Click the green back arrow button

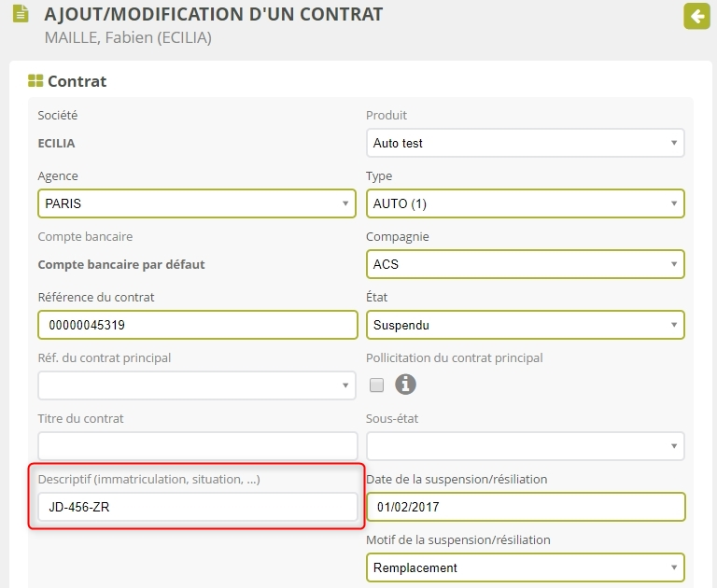[696, 16]
